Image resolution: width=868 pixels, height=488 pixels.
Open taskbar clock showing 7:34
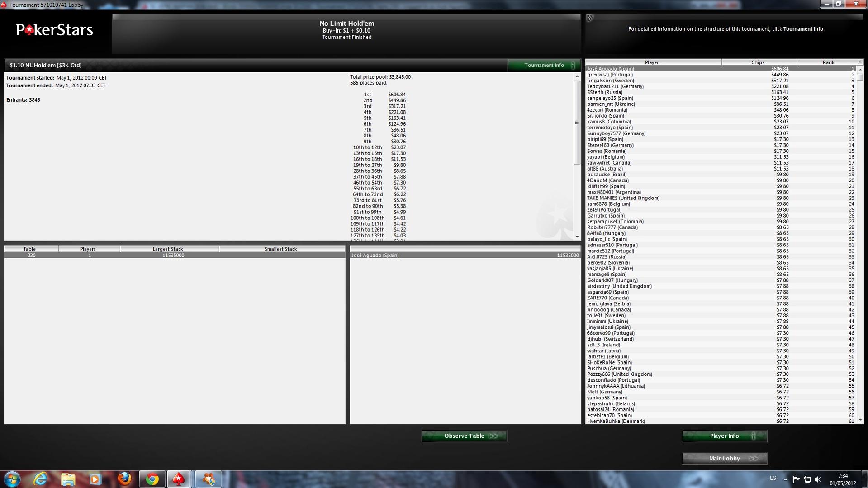coord(843,479)
